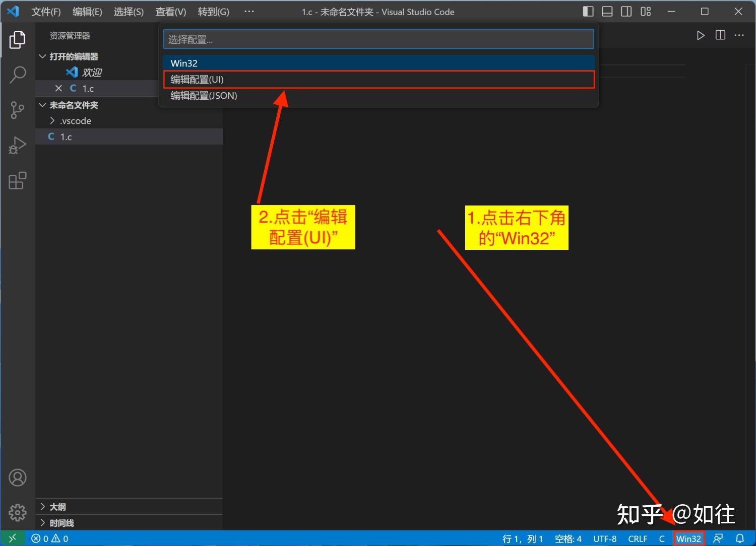Toggle the Primary Side Bar visibility

[x=588, y=11]
